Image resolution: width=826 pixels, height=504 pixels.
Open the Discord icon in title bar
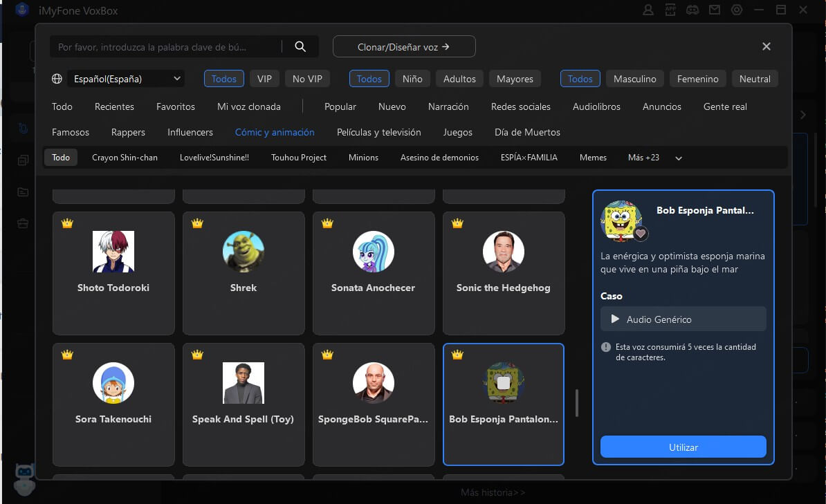692,10
